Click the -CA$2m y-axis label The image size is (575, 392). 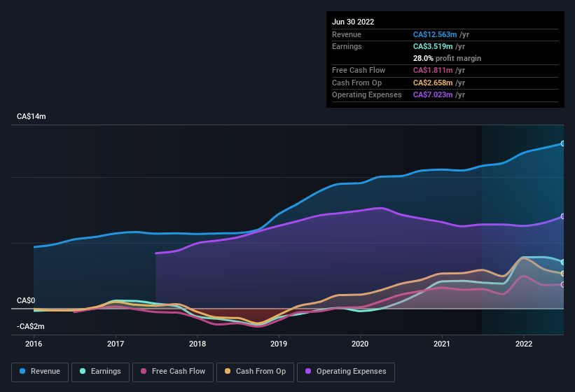click(30, 326)
